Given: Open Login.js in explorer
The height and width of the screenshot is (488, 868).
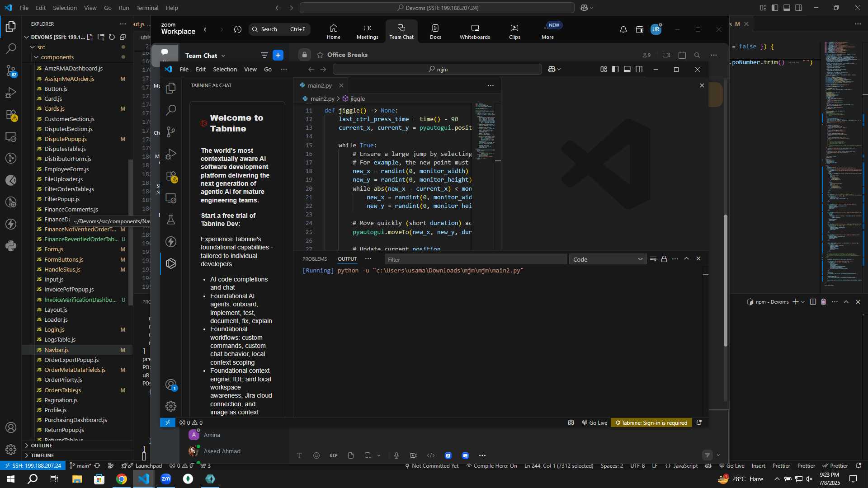Looking at the screenshot, I should pyautogui.click(x=54, y=329).
